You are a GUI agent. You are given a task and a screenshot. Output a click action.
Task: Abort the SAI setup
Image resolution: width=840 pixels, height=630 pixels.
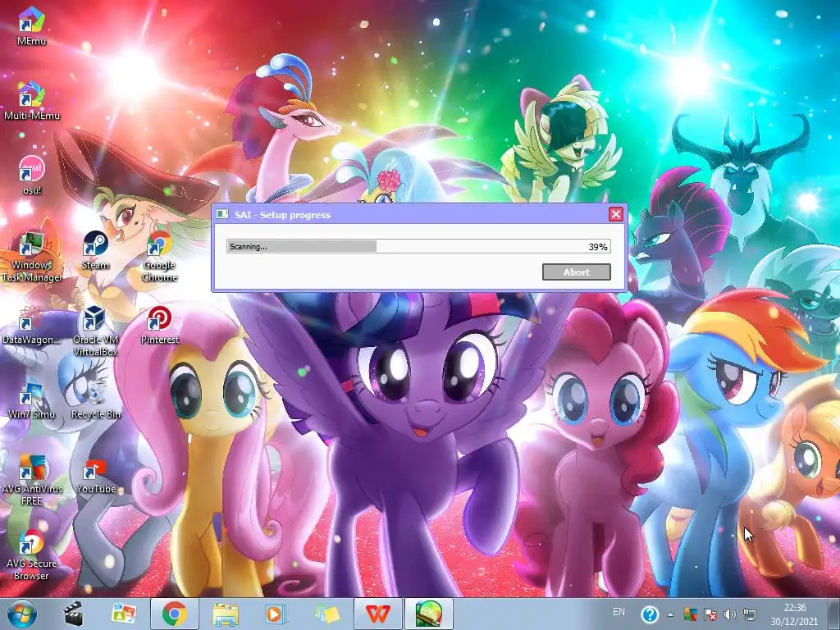point(577,272)
